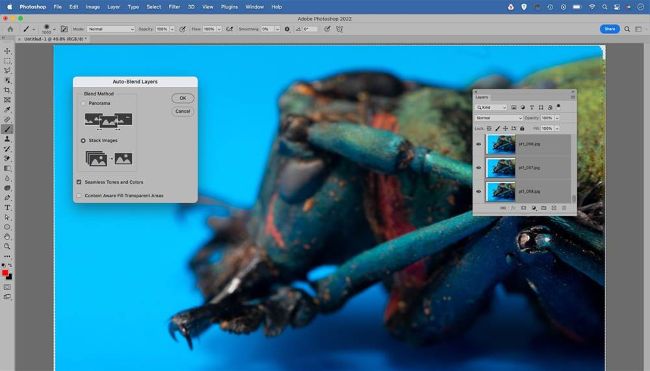
Task: Select the Eyedropper tool
Action: pyautogui.click(x=7, y=109)
